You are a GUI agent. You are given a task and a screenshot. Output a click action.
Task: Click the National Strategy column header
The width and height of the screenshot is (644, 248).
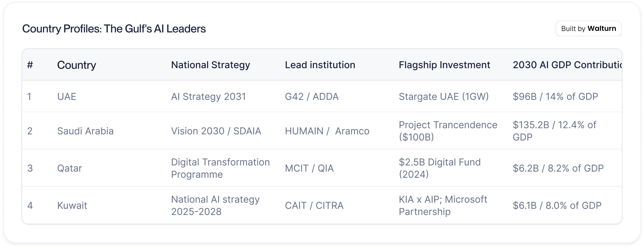[211, 65]
